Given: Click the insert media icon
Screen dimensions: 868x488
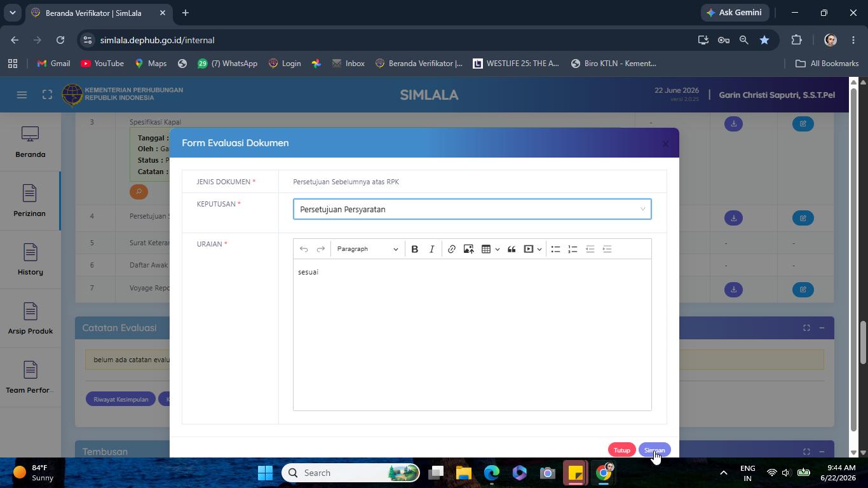Looking at the screenshot, I should (528, 249).
